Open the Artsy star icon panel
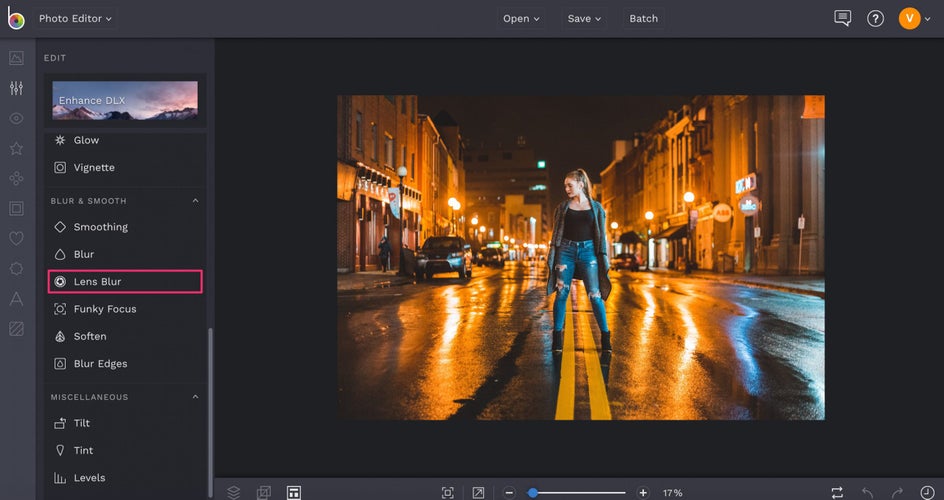The width and height of the screenshot is (944, 500). [x=16, y=148]
